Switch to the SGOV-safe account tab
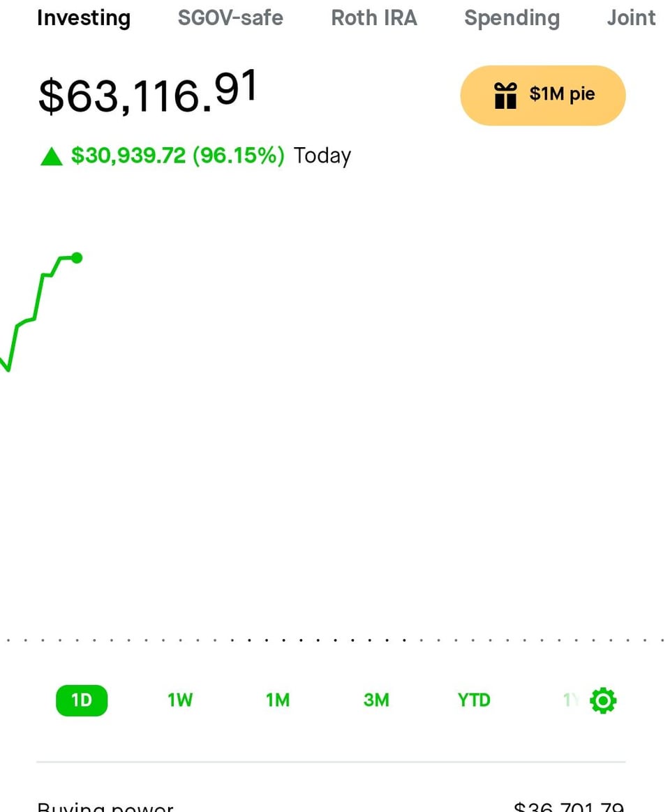The height and width of the screenshot is (812, 670). 230,18
